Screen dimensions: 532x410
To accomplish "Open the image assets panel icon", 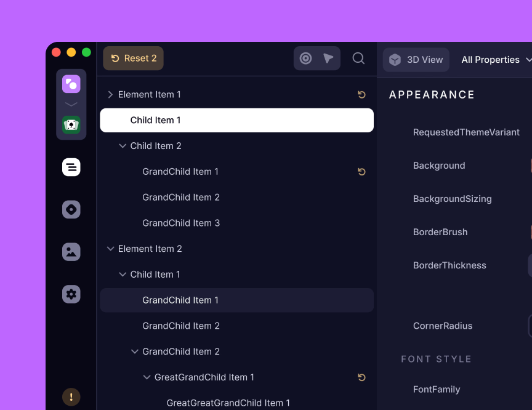I will click(71, 252).
